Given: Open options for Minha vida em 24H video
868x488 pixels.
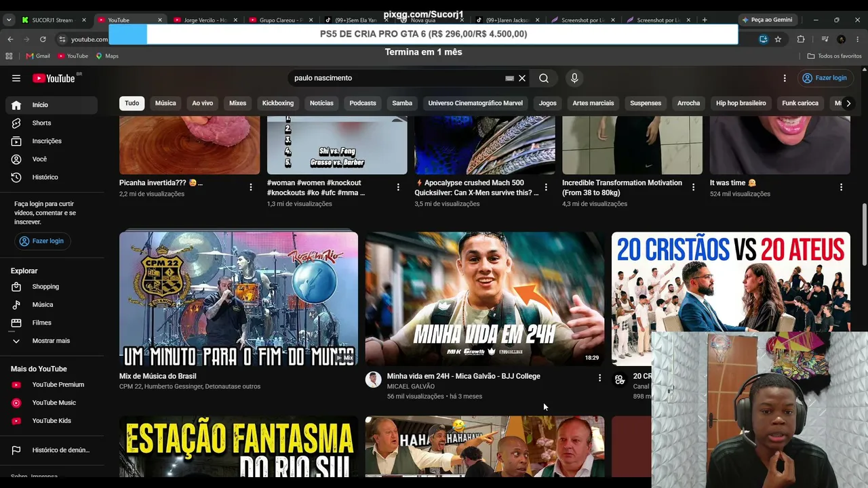Looking at the screenshot, I should click(599, 378).
